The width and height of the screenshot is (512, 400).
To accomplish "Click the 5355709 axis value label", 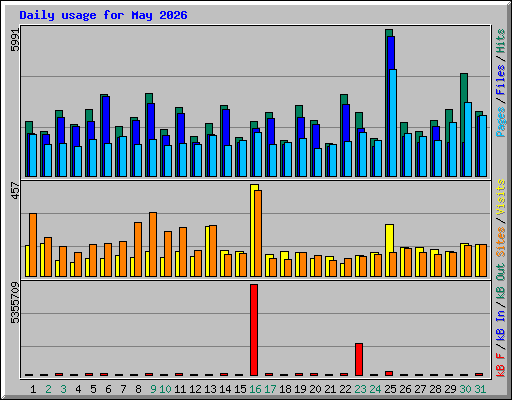I will [15, 303].
